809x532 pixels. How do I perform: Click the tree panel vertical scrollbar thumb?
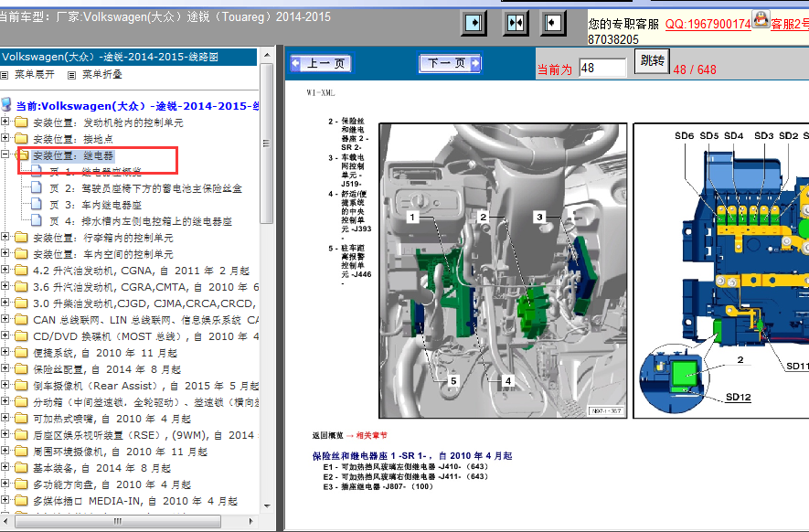pos(267,144)
